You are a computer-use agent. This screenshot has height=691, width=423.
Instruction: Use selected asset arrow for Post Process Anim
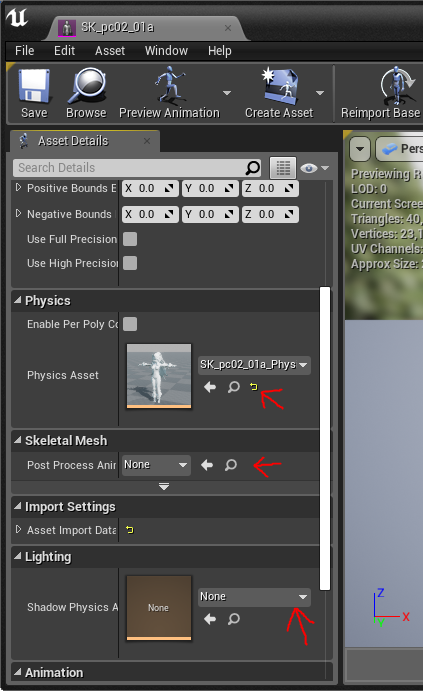[207, 465]
